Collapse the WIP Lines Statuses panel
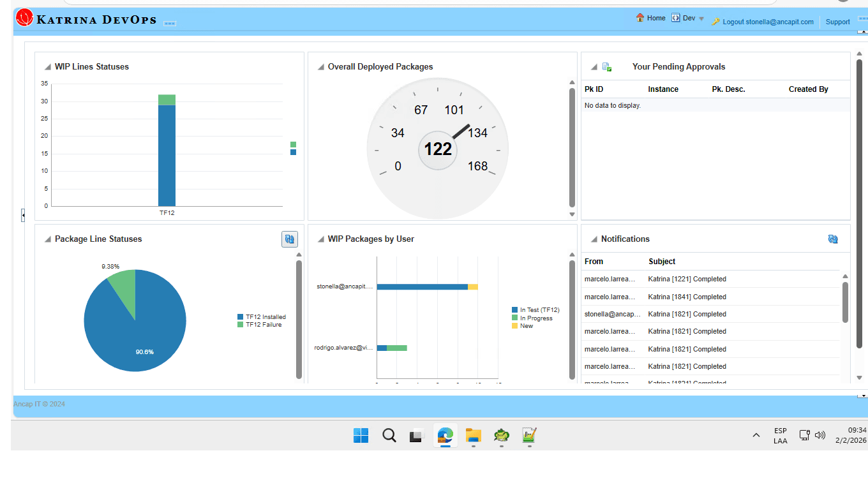Screen dimensions: 868x490 46,66
